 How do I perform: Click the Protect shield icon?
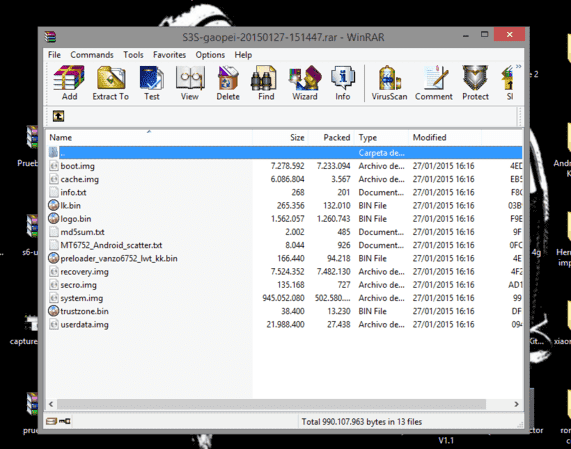[475, 83]
